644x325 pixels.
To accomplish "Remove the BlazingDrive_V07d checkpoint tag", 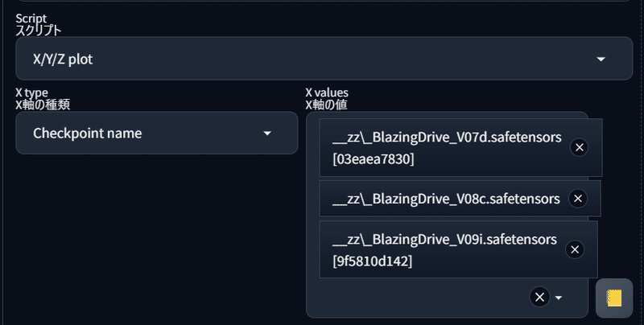I will click(579, 147).
